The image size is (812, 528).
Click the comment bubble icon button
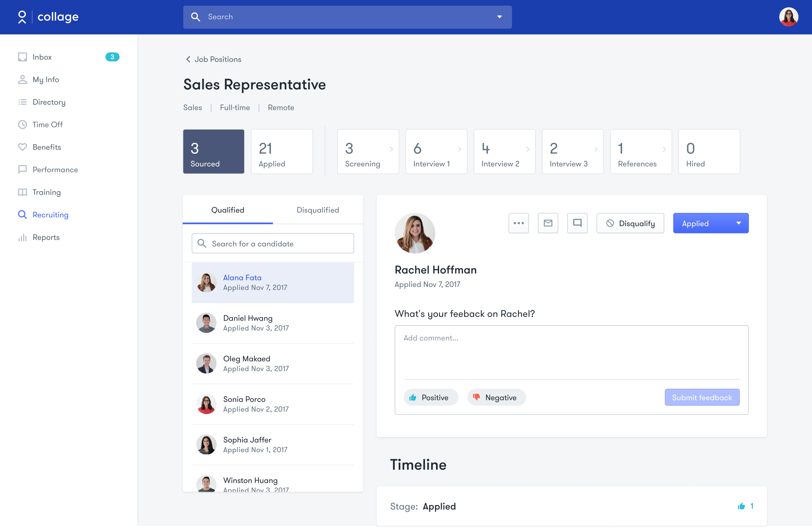577,223
